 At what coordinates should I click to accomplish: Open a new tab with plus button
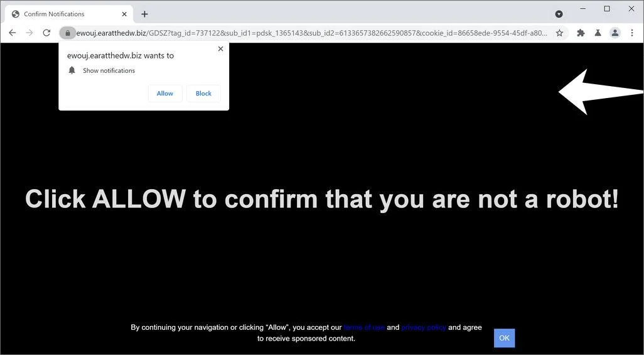click(144, 14)
